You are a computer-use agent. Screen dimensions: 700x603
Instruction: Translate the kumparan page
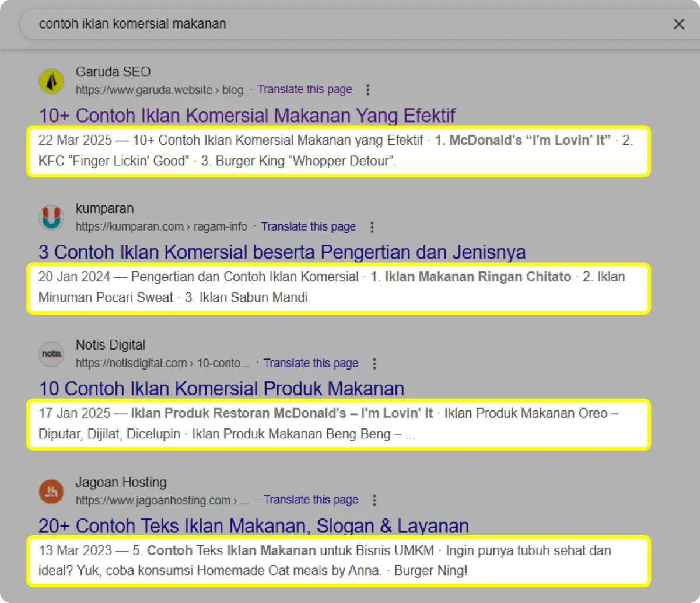pos(308,226)
